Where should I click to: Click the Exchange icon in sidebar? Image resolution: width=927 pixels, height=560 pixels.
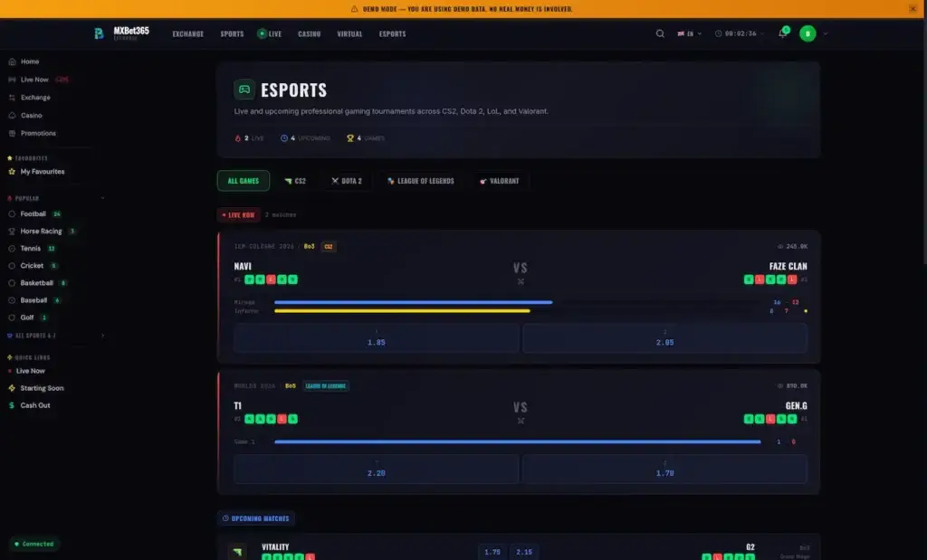click(12, 98)
